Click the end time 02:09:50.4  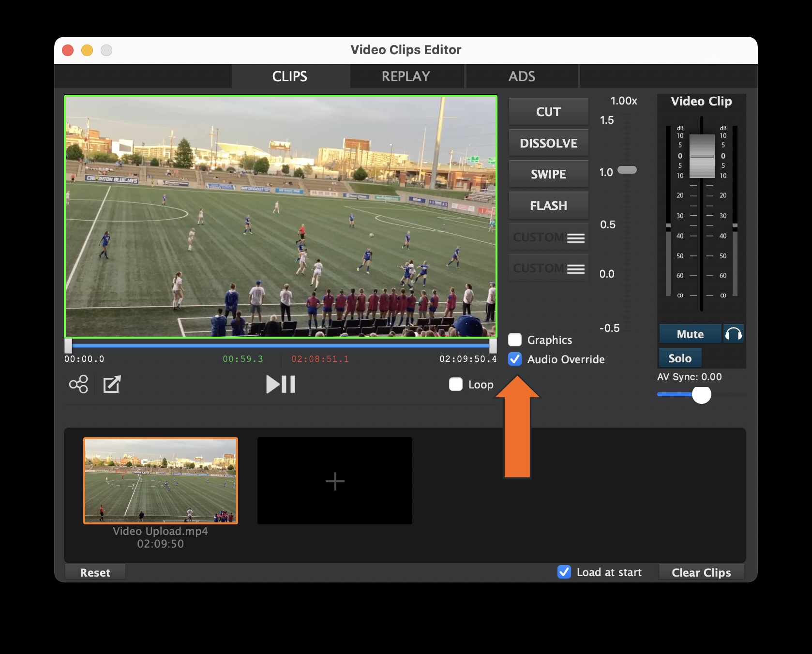coord(468,359)
